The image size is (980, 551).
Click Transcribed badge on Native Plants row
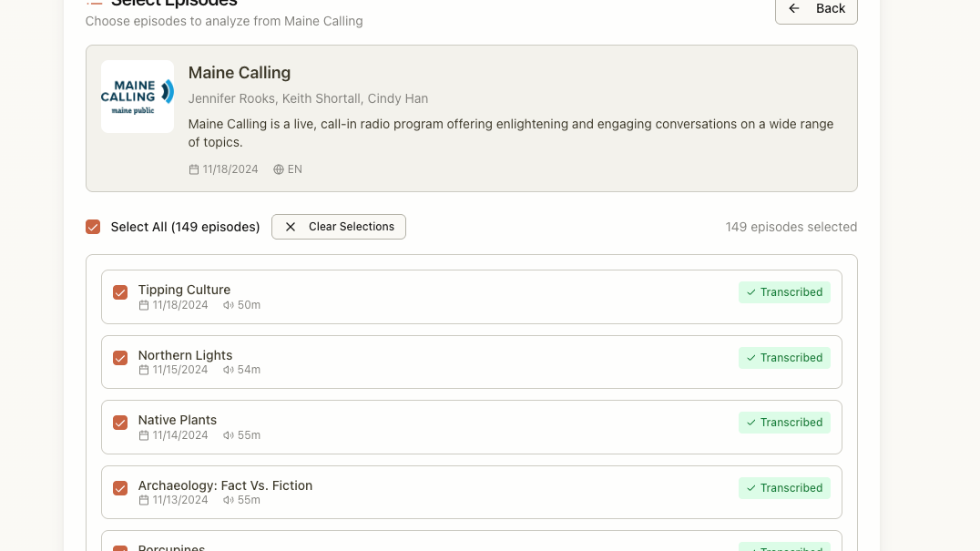[784, 423]
